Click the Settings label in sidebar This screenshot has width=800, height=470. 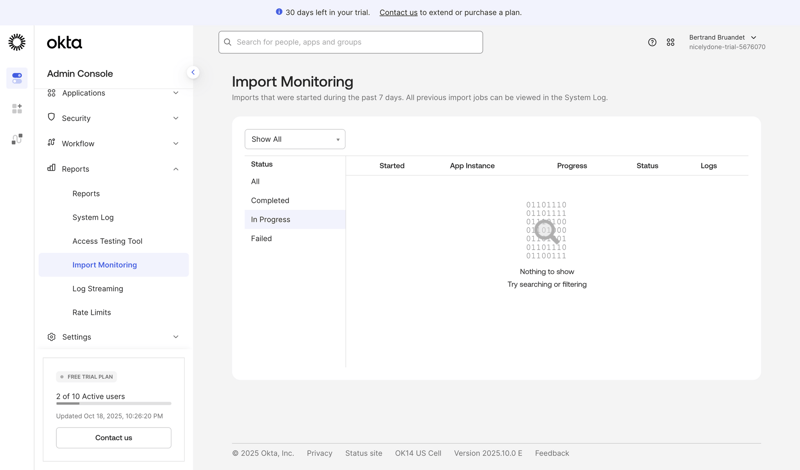[77, 337]
